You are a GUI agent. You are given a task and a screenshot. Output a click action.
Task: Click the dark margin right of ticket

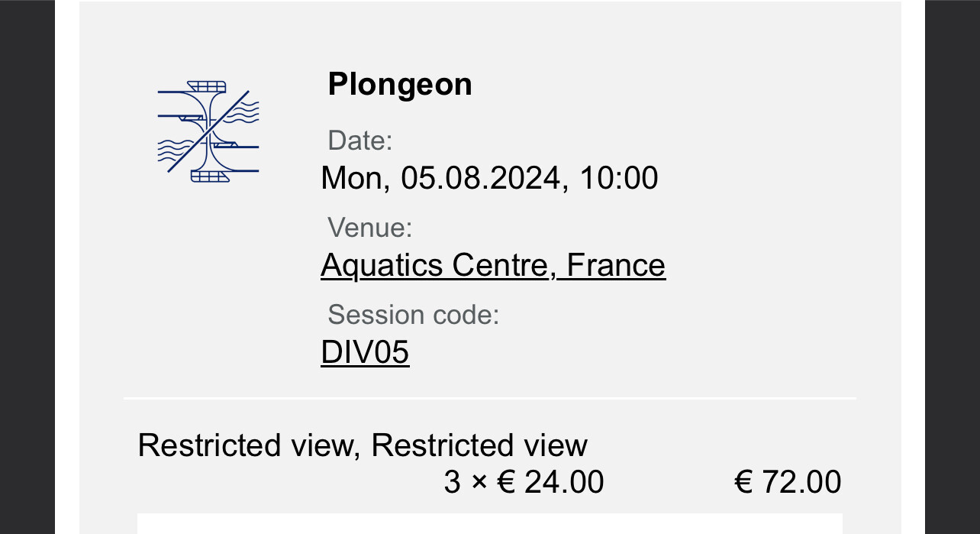952,267
